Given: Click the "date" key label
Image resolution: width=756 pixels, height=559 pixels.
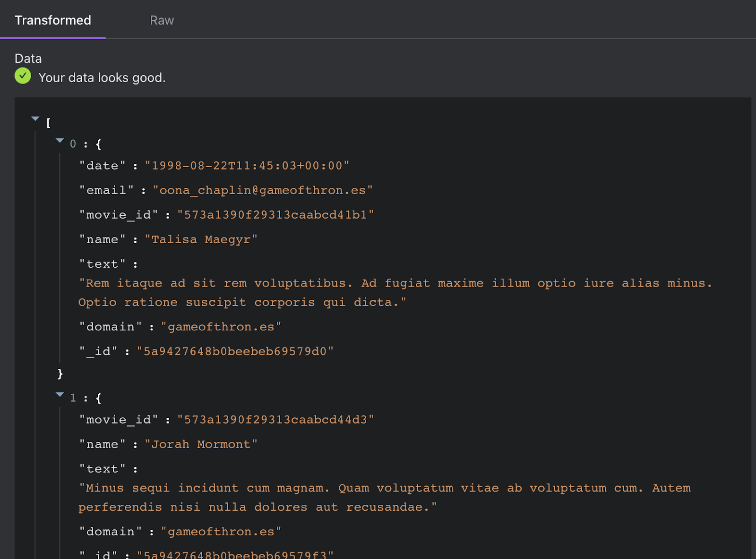Looking at the screenshot, I should [x=103, y=166].
